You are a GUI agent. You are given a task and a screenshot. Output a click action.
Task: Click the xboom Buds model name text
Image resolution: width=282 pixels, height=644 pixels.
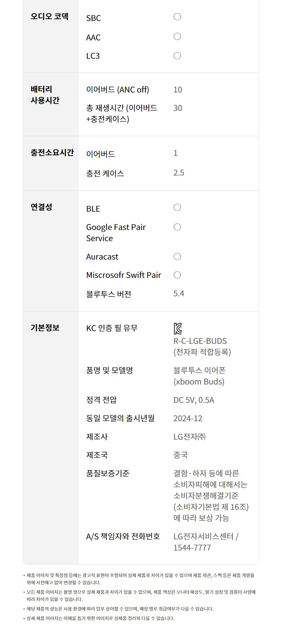(x=199, y=382)
